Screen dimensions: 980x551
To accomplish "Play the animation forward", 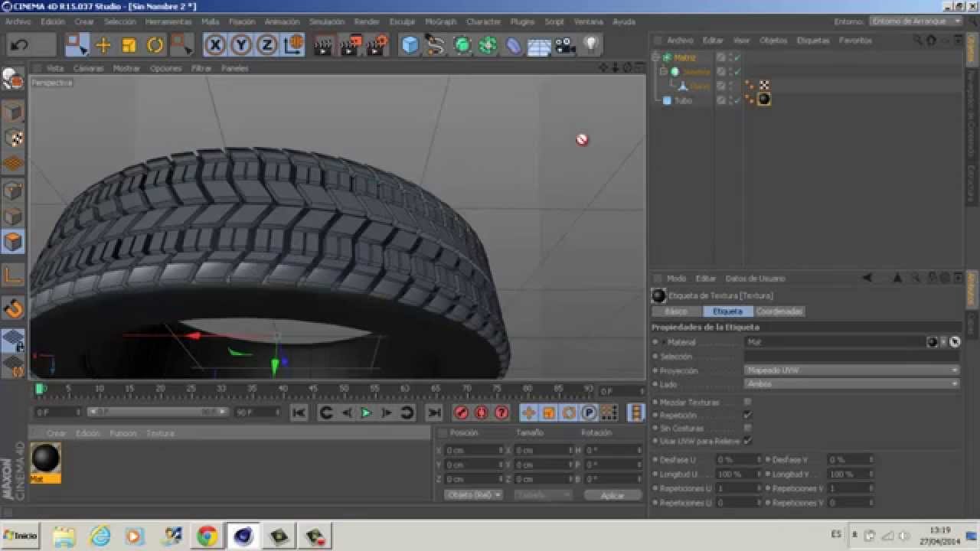I will [366, 412].
